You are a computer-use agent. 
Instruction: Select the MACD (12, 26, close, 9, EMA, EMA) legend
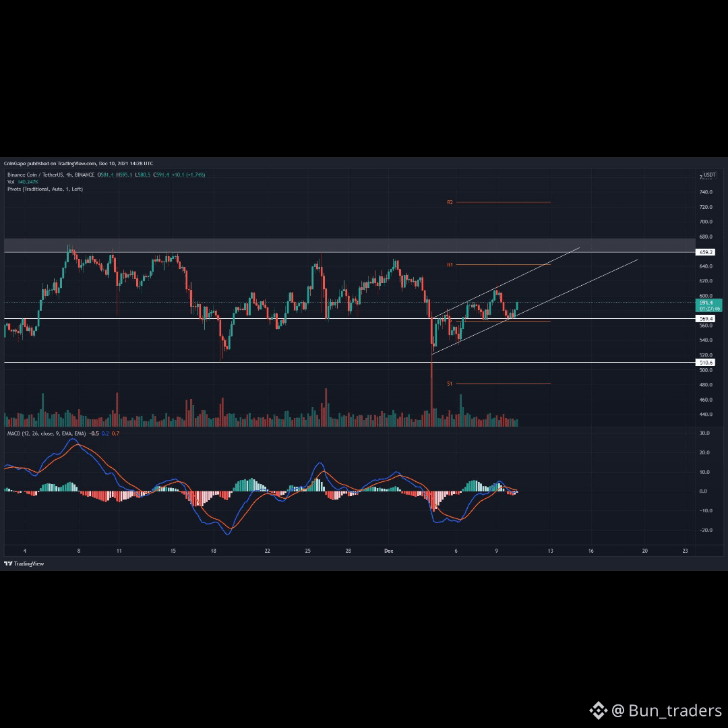tap(47, 433)
